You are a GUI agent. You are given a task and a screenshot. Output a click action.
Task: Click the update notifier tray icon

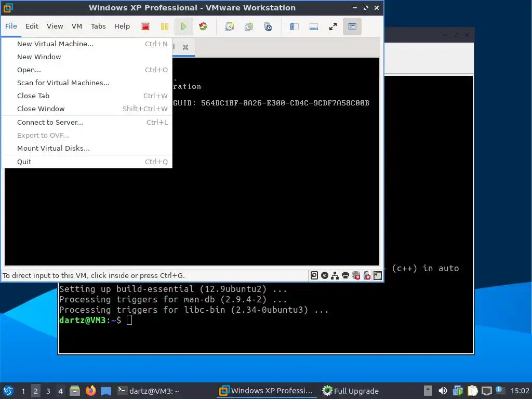pyautogui.click(x=499, y=390)
